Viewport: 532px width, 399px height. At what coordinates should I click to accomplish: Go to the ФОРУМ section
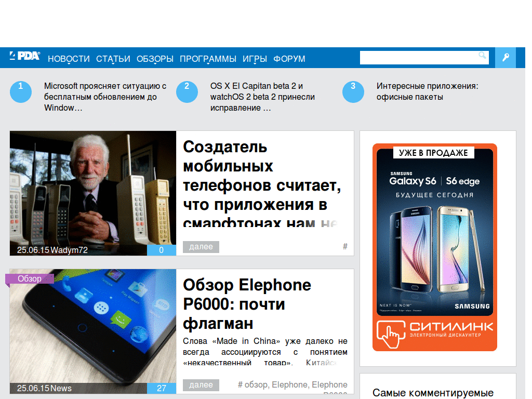pyautogui.click(x=289, y=59)
